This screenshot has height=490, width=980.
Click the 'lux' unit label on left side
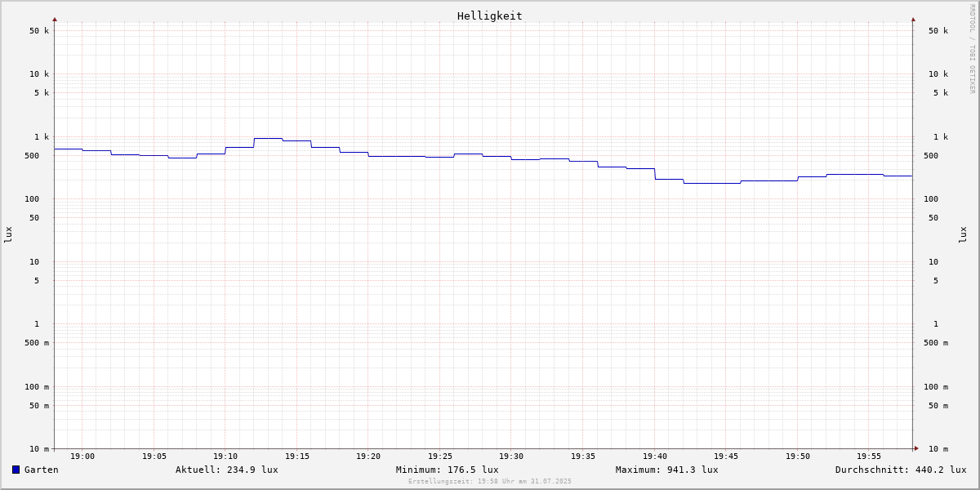(x=8, y=234)
